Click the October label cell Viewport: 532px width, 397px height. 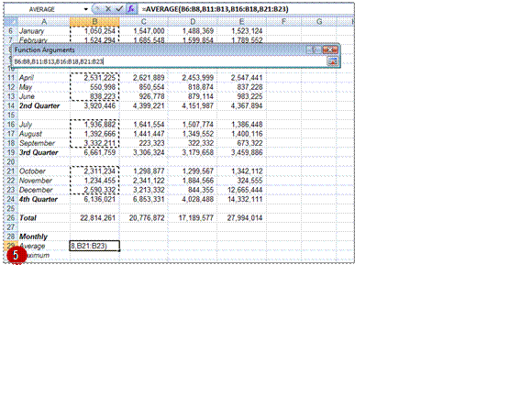click(44, 171)
